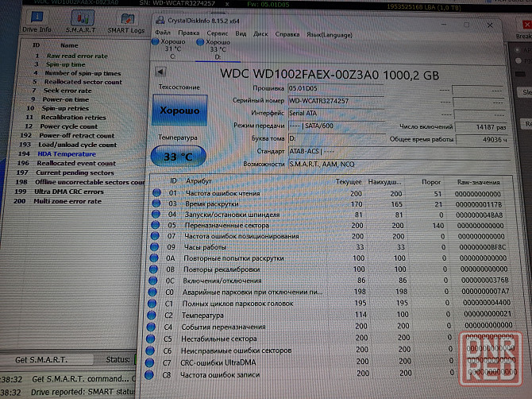Click the status circle for attribute 0C
Screen dimensions: 532x399
tap(153, 281)
